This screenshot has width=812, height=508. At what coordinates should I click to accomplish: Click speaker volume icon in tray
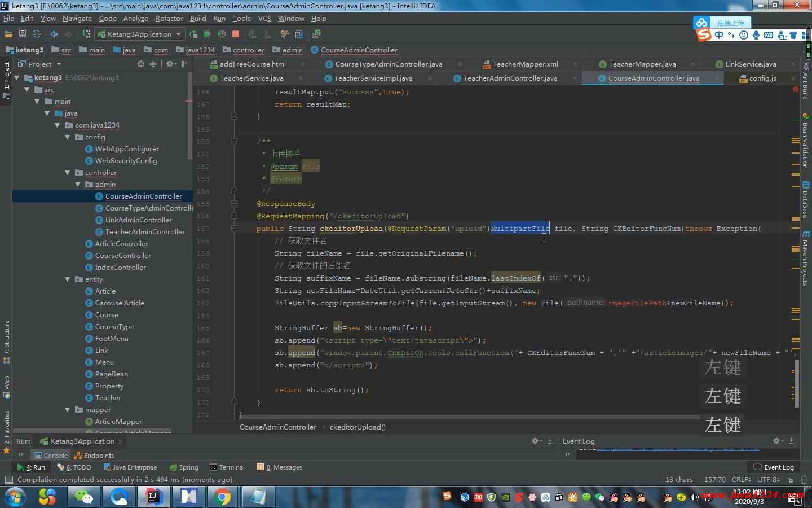pyautogui.click(x=694, y=497)
